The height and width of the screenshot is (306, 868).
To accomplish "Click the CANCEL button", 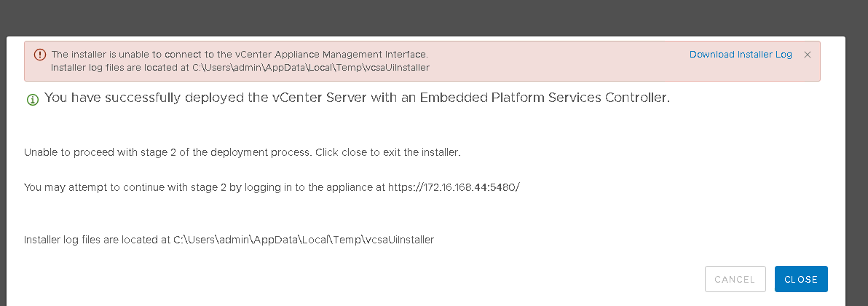I will pyautogui.click(x=735, y=279).
